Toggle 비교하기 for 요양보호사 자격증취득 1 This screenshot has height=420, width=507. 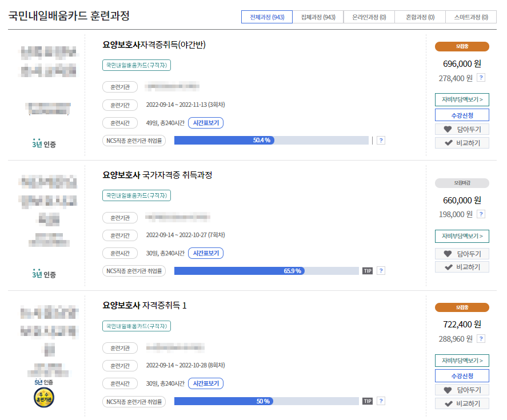coord(462,403)
